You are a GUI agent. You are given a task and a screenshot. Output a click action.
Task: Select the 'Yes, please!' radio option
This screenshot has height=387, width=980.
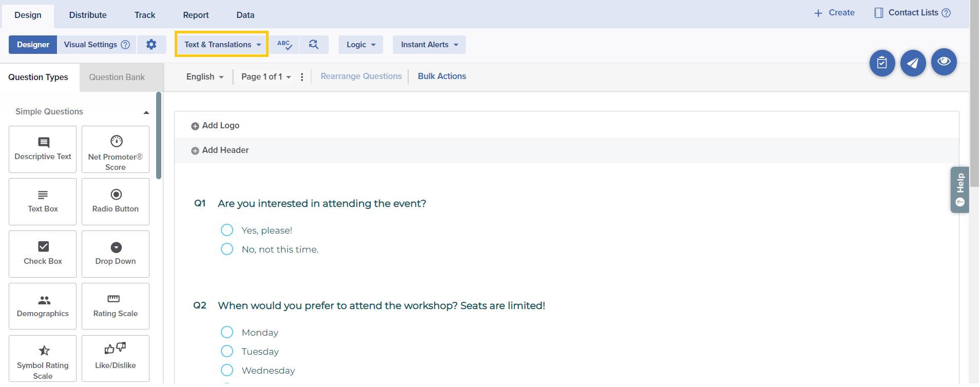pos(227,230)
